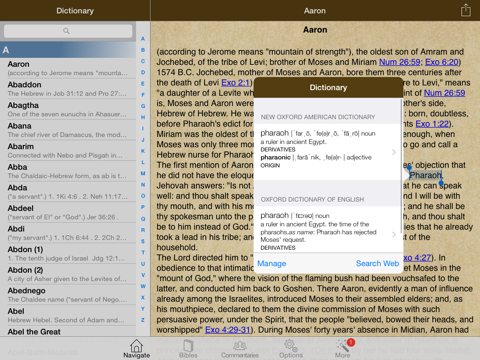Select the Abaddon dictionary entry
Screen dimensions: 480x360
point(68,89)
